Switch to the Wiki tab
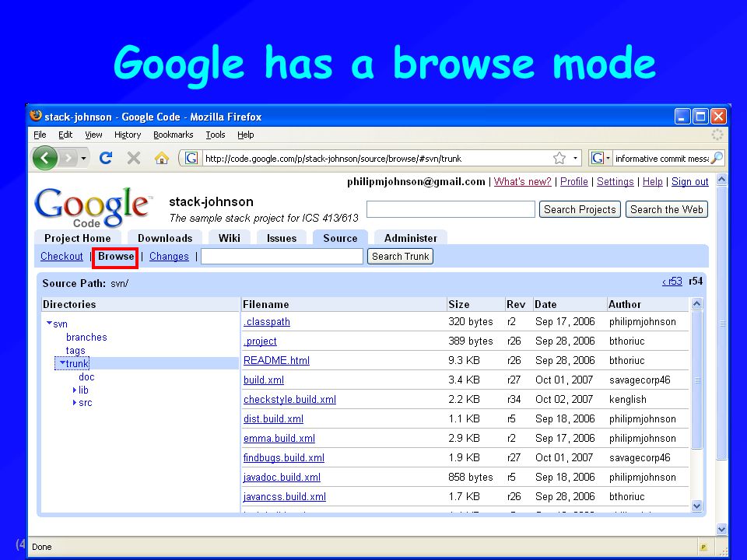Image resolution: width=747 pixels, height=560 pixels. coord(229,238)
